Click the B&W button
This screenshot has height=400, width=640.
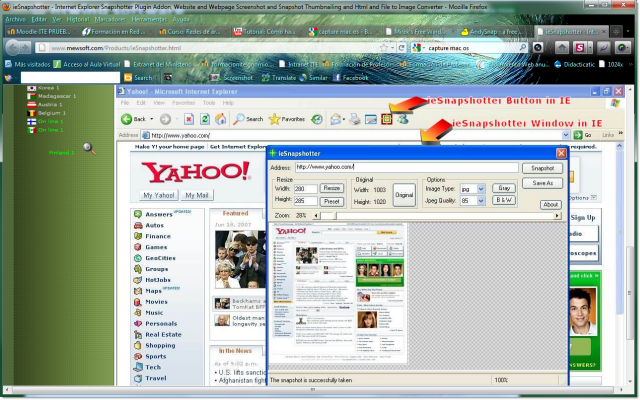point(504,200)
